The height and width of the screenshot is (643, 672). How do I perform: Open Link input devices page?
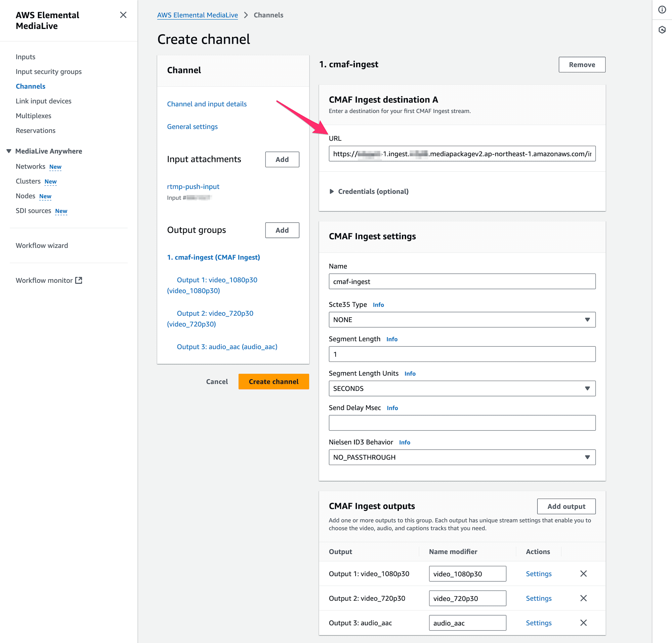pyautogui.click(x=44, y=101)
